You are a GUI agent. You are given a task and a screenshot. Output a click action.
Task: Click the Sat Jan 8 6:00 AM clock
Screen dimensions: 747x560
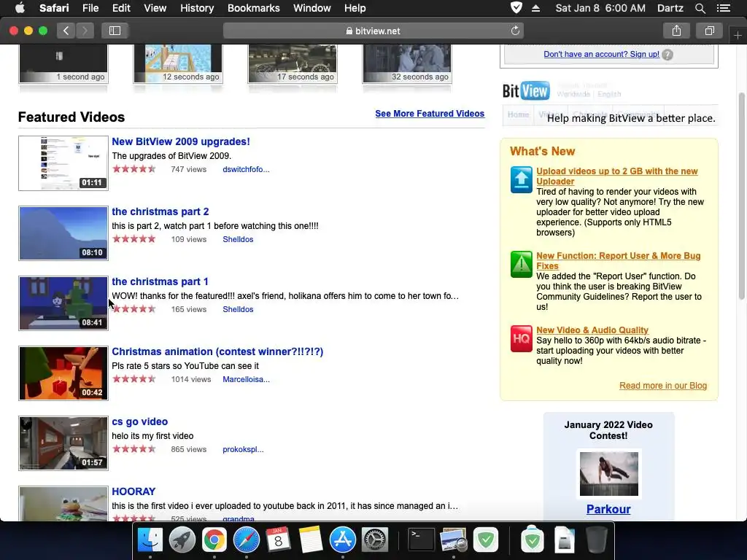(x=600, y=8)
